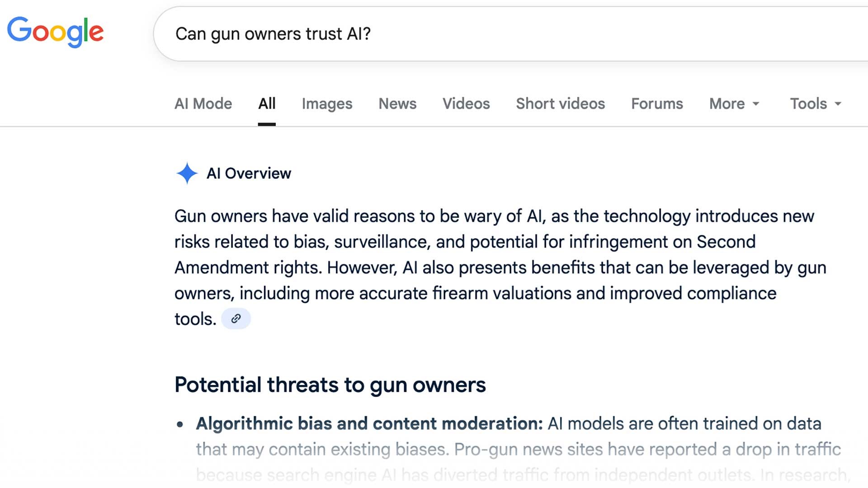The width and height of the screenshot is (868, 488).
Task: Select the All results tab
Action: (267, 104)
